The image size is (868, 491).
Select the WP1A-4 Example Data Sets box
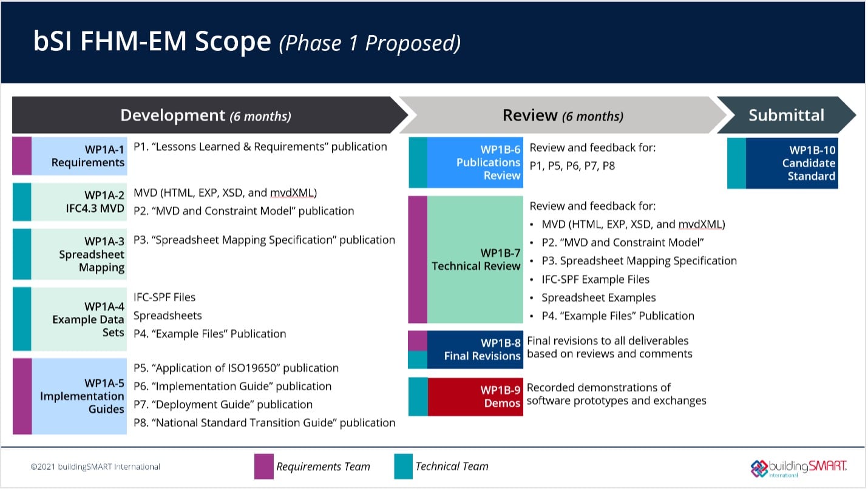79,319
